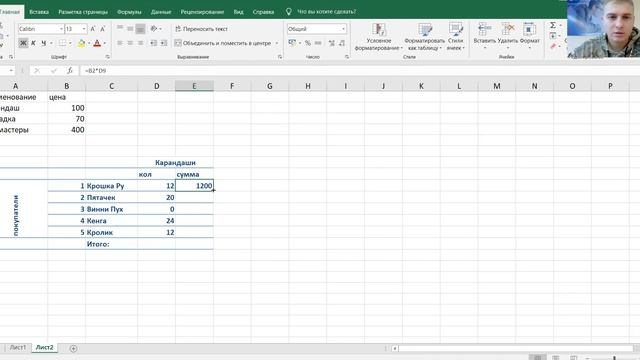Click the cell borders icon
The height and width of the screenshot is (360, 640).
click(x=62, y=43)
